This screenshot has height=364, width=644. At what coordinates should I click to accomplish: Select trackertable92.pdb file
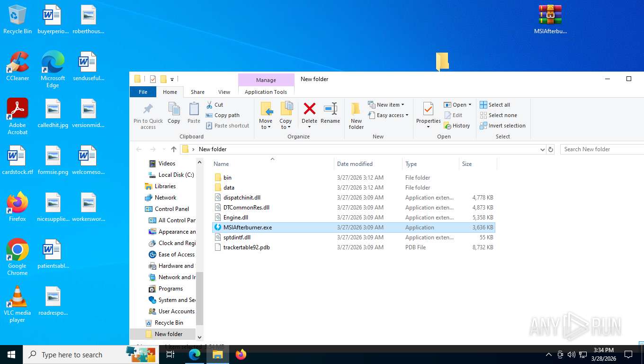click(x=354, y=247)
